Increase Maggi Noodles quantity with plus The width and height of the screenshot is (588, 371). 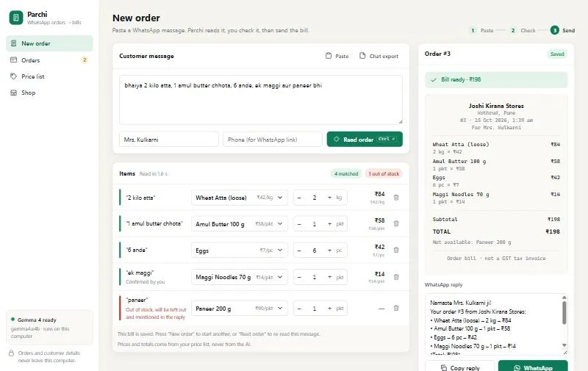pyautogui.click(x=329, y=277)
